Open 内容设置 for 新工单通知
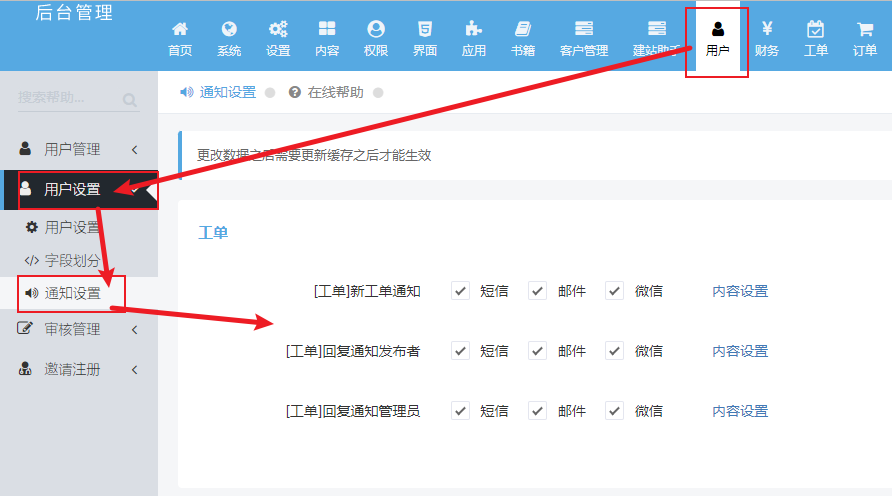The image size is (892, 496). [740, 291]
